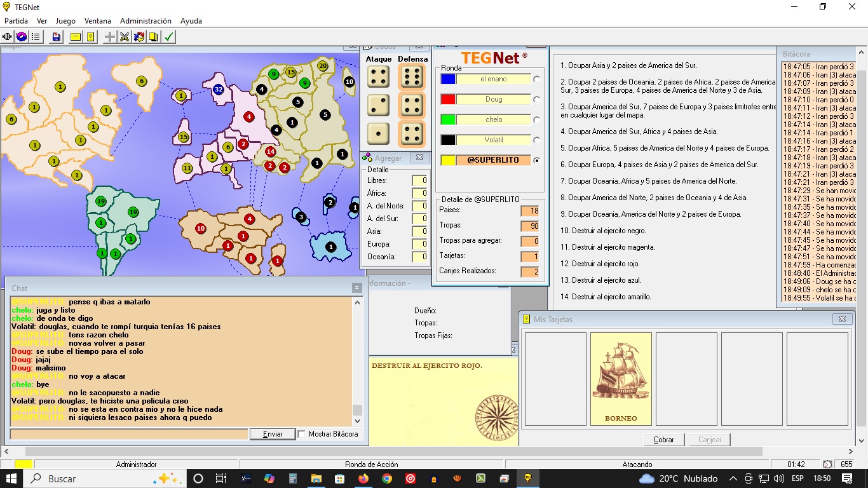Select the radio button next to Doug
Image resolution: width=868 pixels, height=488 pixels.
(x=537, y=100)
